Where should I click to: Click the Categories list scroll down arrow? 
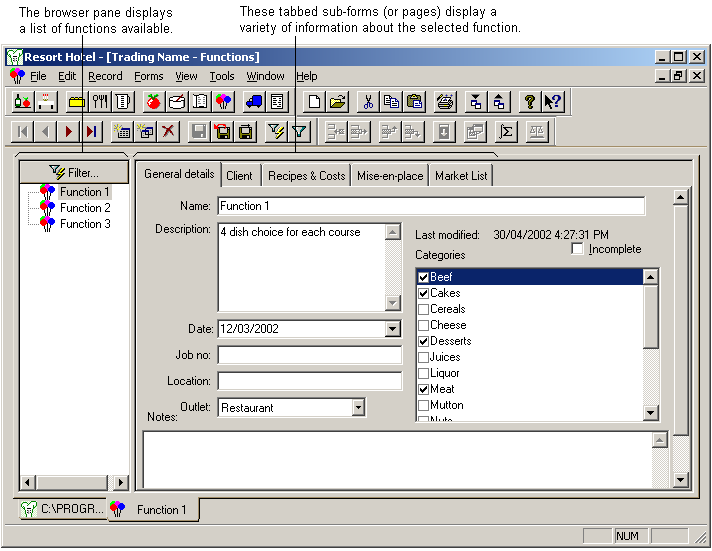(x=651, y=412)
